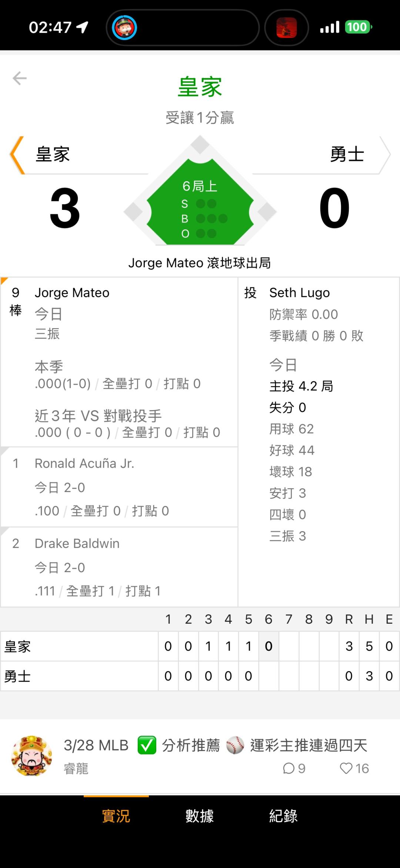This screenshot has height=868, width=400.
Task: Tap the location arrow icon beside time
Action: [x=82, y=27]
